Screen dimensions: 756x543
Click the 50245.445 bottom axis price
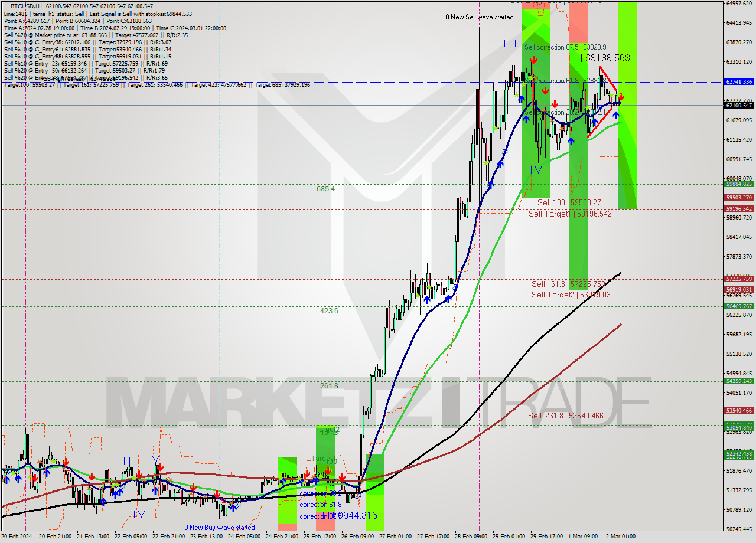pyautogui.click(x=739, y=529)
